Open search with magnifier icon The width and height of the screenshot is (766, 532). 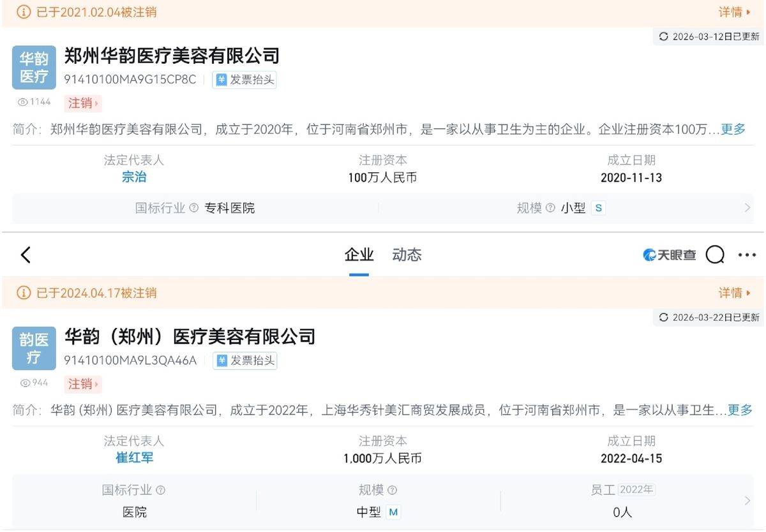pos(715,255)
